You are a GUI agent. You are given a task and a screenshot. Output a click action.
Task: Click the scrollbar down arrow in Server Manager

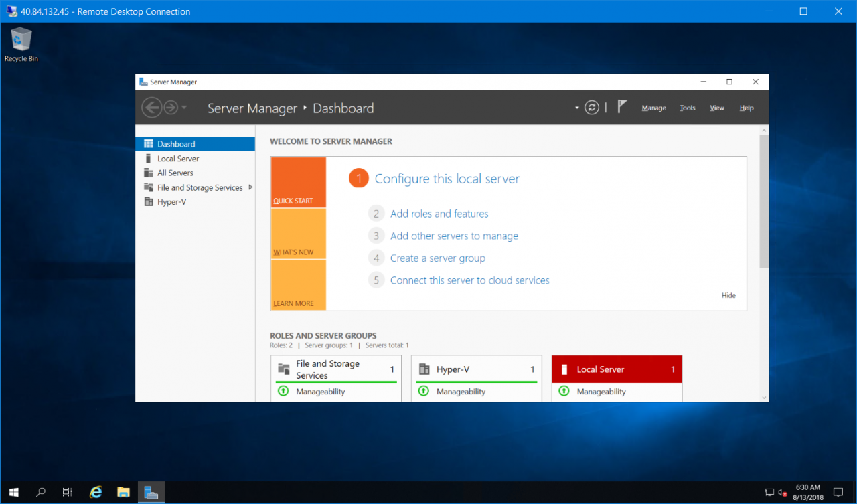764,397
